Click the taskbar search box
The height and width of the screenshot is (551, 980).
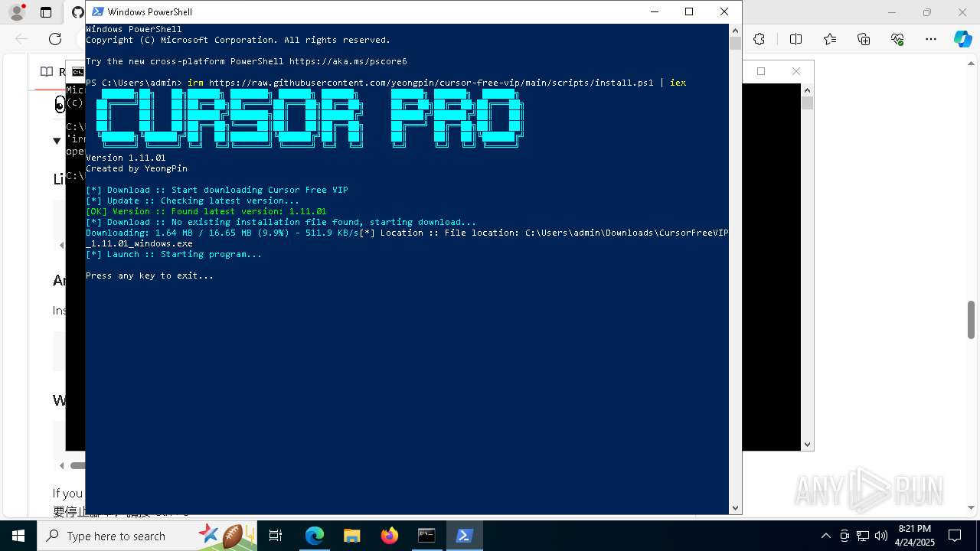(x=148, y=536)
